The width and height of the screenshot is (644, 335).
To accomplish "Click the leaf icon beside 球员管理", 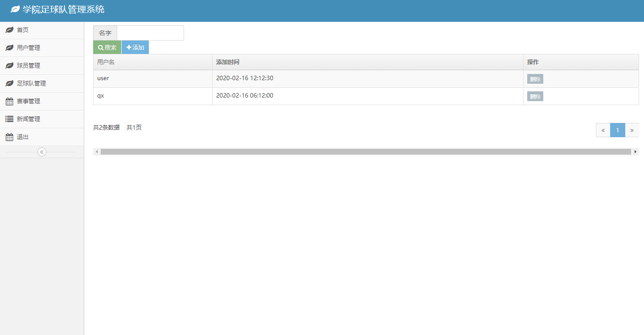I will pyautogui.click(x=9, y=65).
